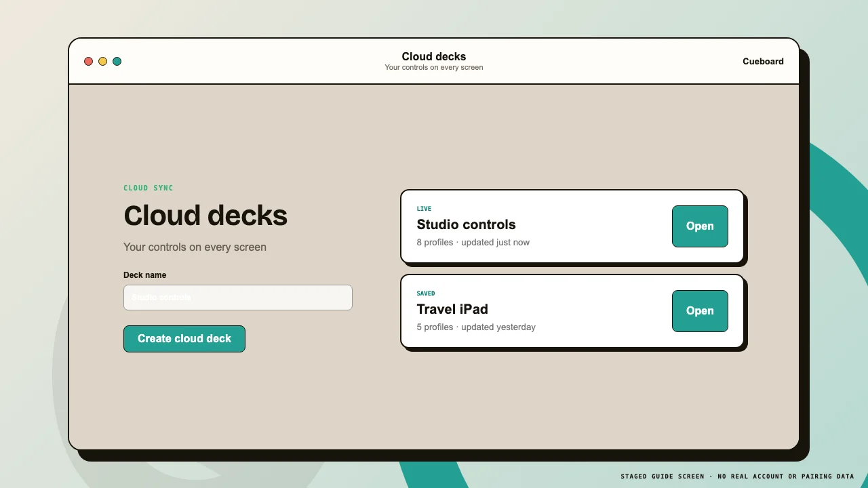Click the large Cloud decks heading
The height and width of the screenshot is (488, 868).
point(205,216)
